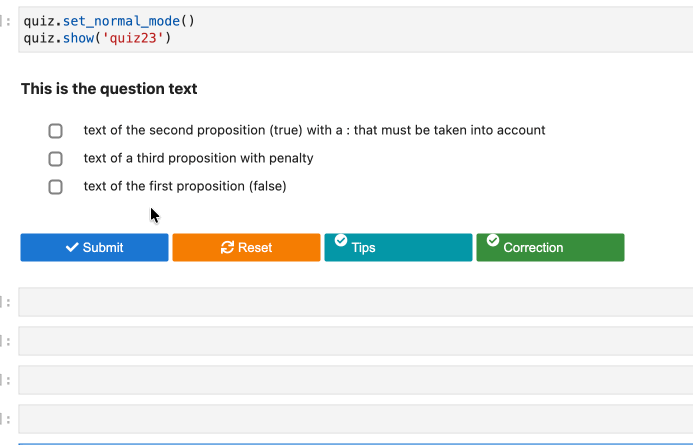Screen dimensions: 693x445
Task: Check the third proposition with penalty checkbox
Action: [x=55, y=159]
